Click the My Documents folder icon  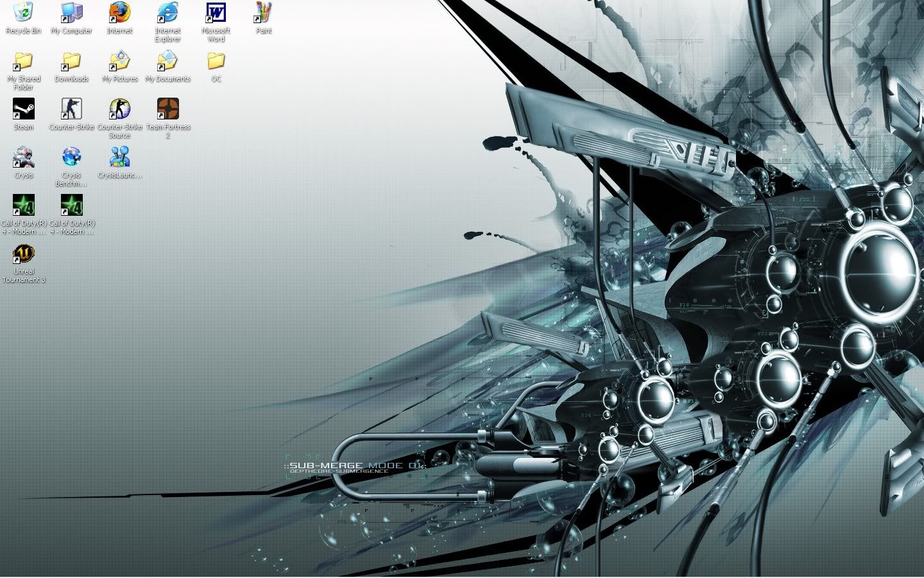pyautogui.click(x=167, y=62)
